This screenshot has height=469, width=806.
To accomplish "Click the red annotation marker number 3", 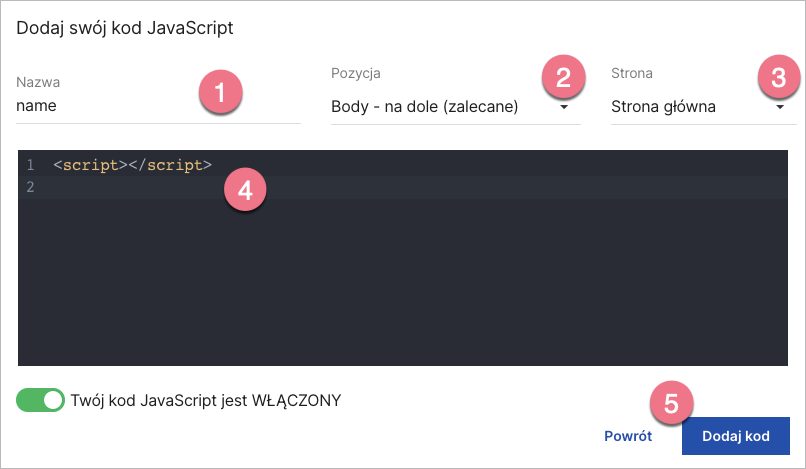I will pos(779,75).
